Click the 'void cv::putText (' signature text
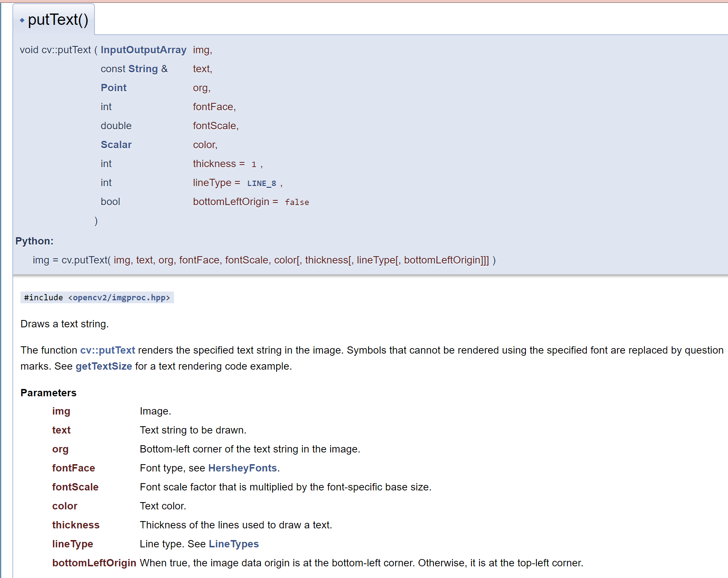The height and width of the screenshot is (578, 728). [x=58, y=50]
